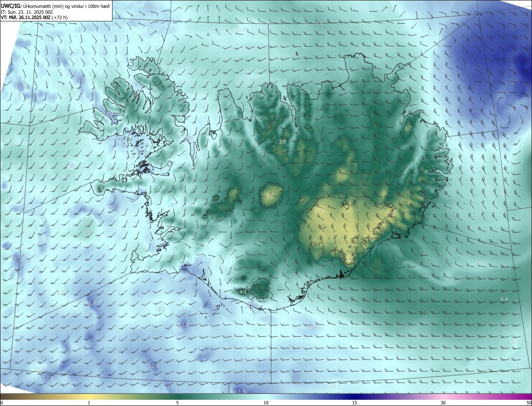
Task: Click the 5.5 value label over the Westfjords
Action: point(128,101)
